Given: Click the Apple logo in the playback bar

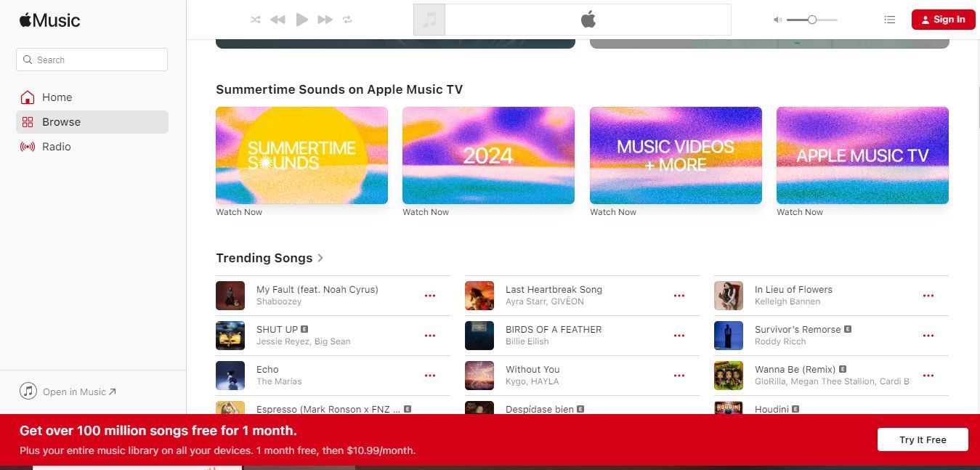Looking at the screenshot, I should tap(588, 20).
